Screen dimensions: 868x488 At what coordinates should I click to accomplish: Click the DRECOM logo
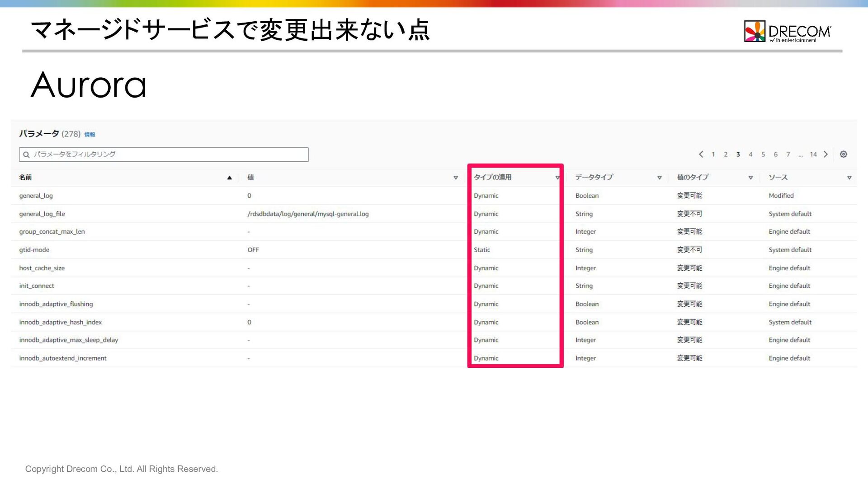tap(787, 31)
